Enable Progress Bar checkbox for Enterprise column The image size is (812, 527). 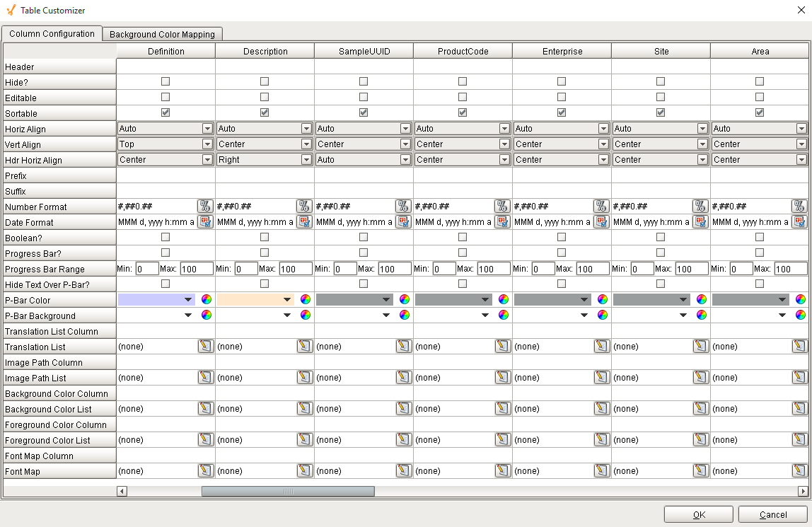pos(562,253)
